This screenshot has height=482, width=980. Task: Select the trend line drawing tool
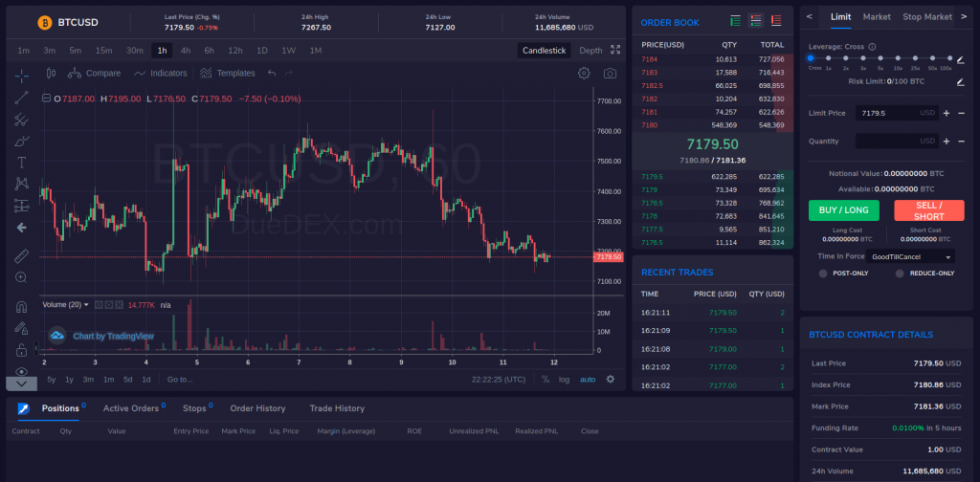click(x=21, y=98)
